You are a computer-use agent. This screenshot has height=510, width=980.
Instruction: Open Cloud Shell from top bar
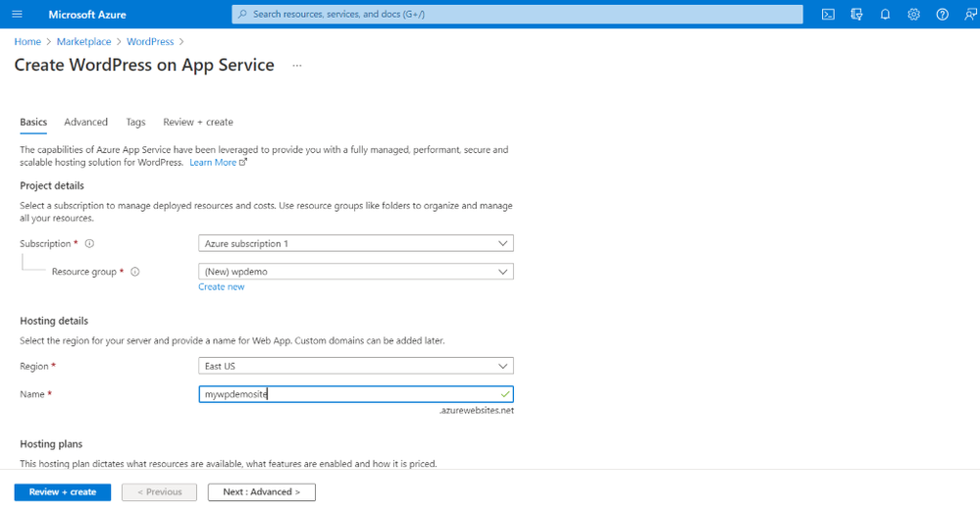pos(828,15)
